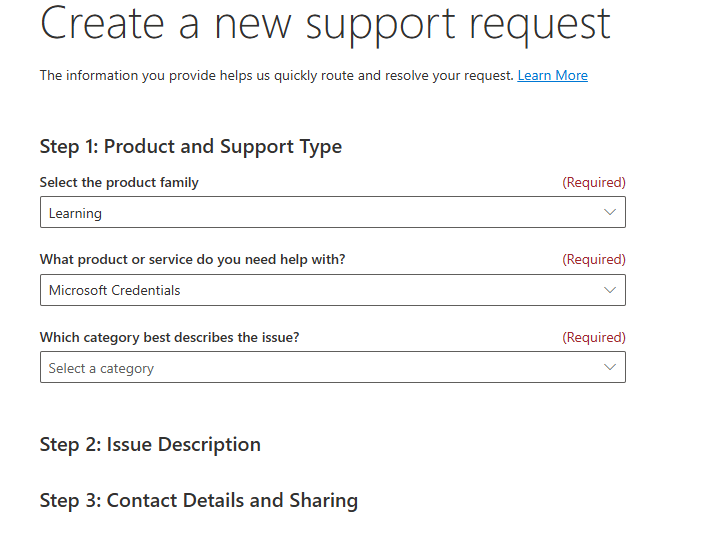The image size is (707, 551).
Task: Click the Select a category placeholder text
Action: tap(101, 368)
